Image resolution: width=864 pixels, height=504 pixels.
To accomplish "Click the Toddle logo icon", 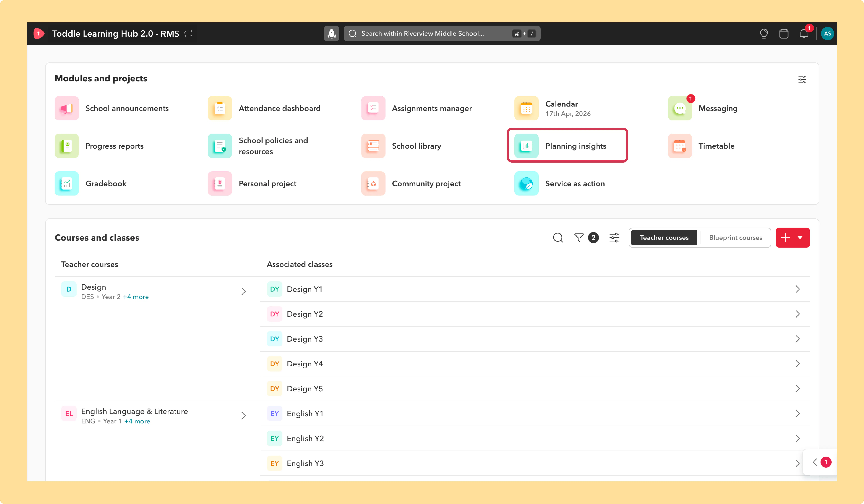I will point(39,34).
